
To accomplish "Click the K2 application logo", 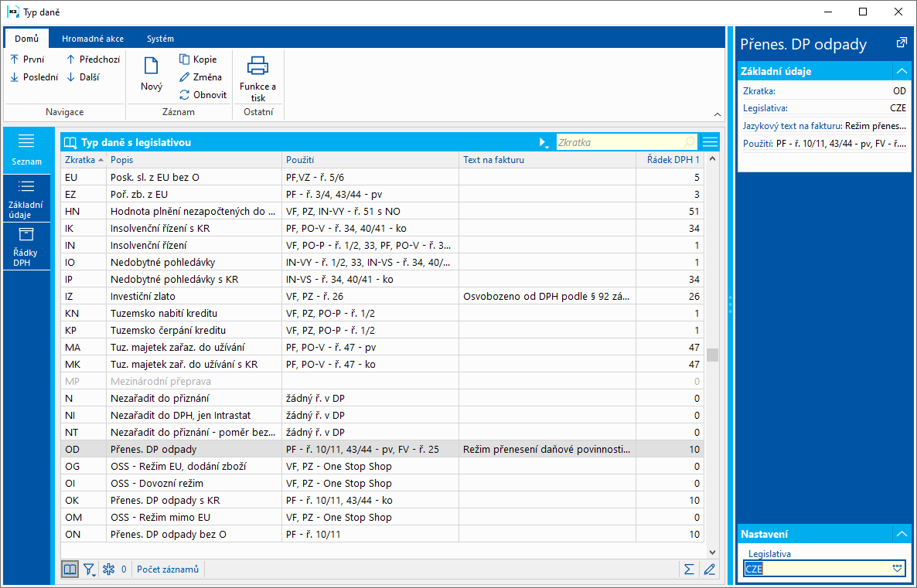I will point(13,12).
